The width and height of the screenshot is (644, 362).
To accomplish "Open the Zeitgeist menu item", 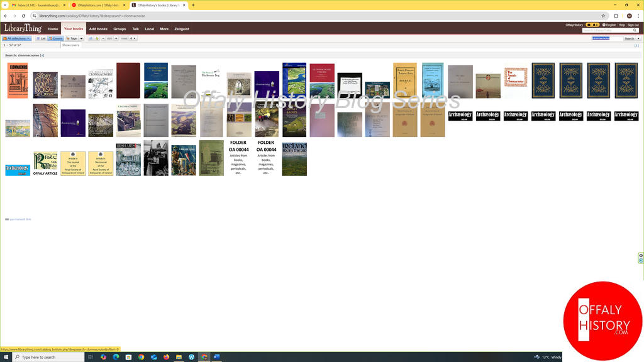I will 182,29.
